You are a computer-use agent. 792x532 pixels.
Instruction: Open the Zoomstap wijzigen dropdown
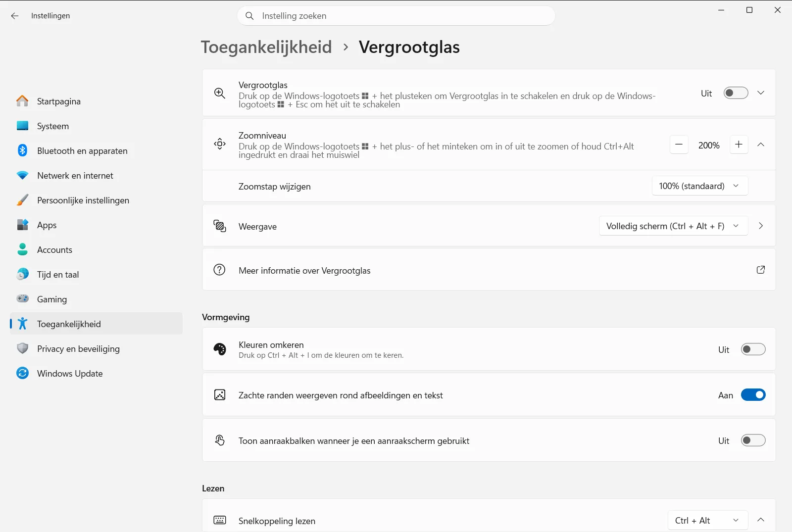[699, 186]
